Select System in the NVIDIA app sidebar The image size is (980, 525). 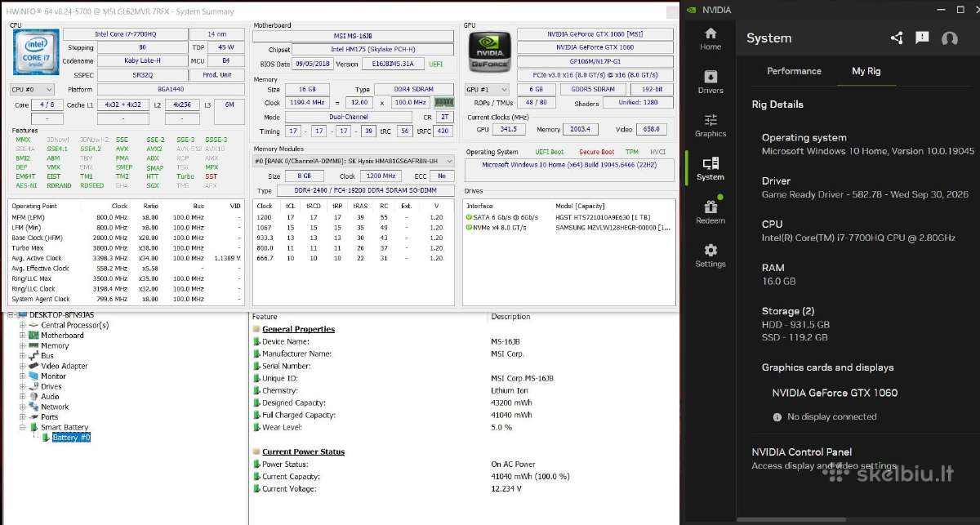[x=710, y=168]
